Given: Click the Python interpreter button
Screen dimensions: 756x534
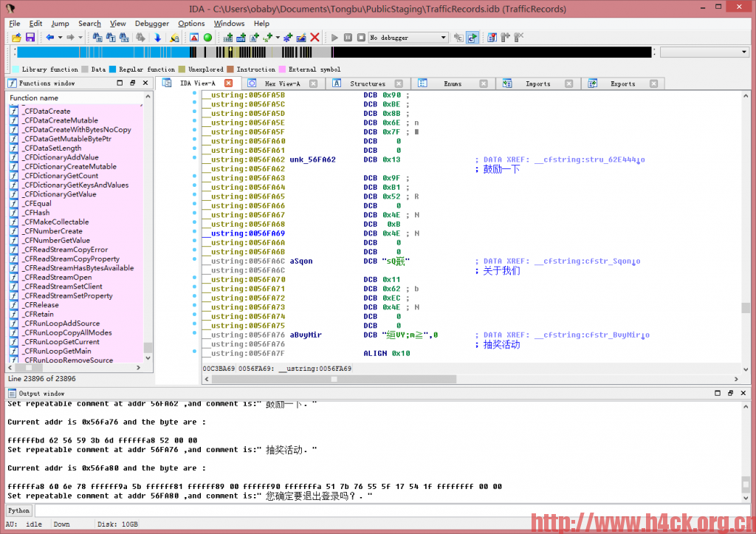Looking at the screenshot, I should (x=18, y=510).
